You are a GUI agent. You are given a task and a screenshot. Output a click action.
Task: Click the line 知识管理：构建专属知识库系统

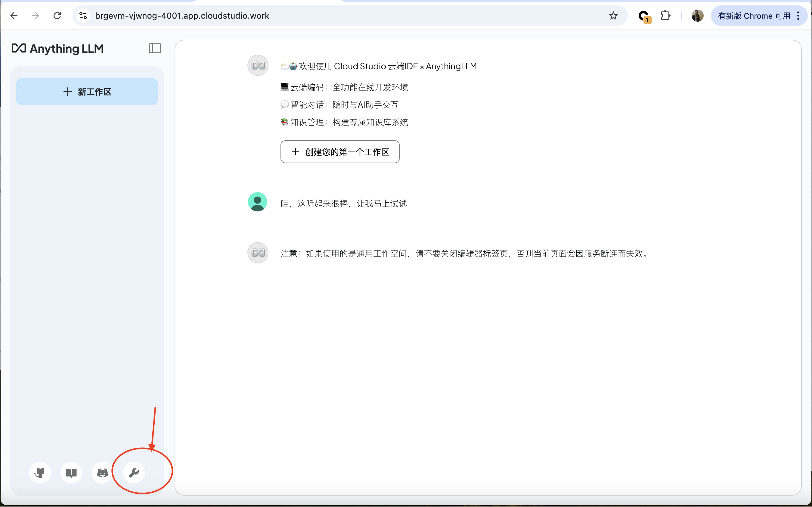pos(344,122)
